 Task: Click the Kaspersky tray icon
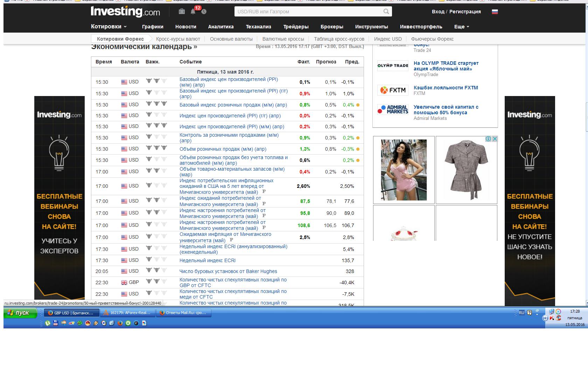click(x=552, y=318)
